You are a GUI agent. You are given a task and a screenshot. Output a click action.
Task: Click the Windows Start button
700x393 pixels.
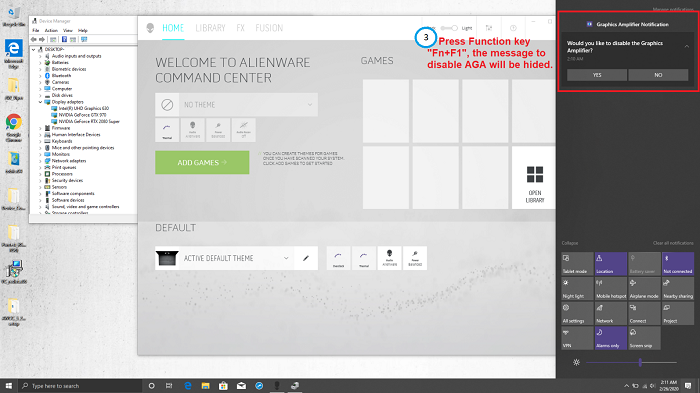click(8, 386)
